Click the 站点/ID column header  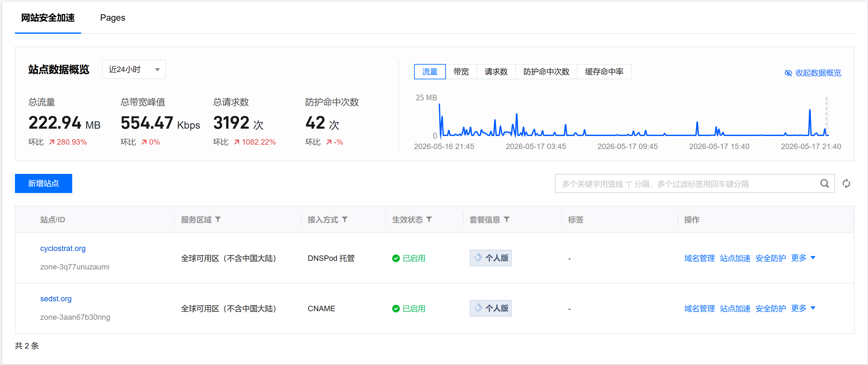pyautogui.click(x=52, y=220)
